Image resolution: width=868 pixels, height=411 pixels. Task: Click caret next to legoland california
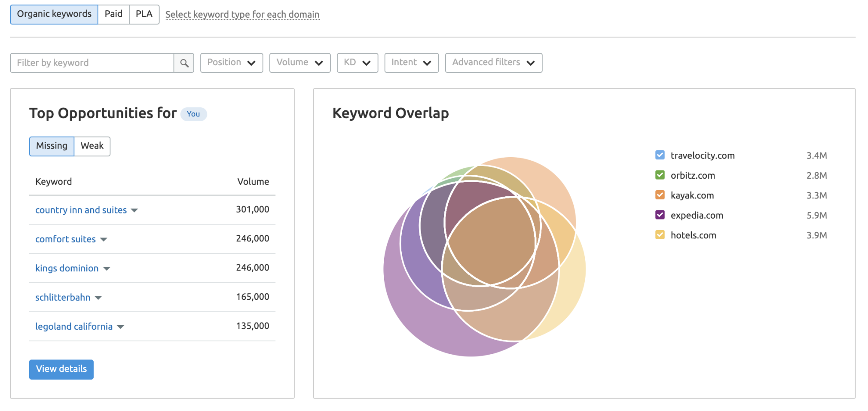(x=121, y=327)
